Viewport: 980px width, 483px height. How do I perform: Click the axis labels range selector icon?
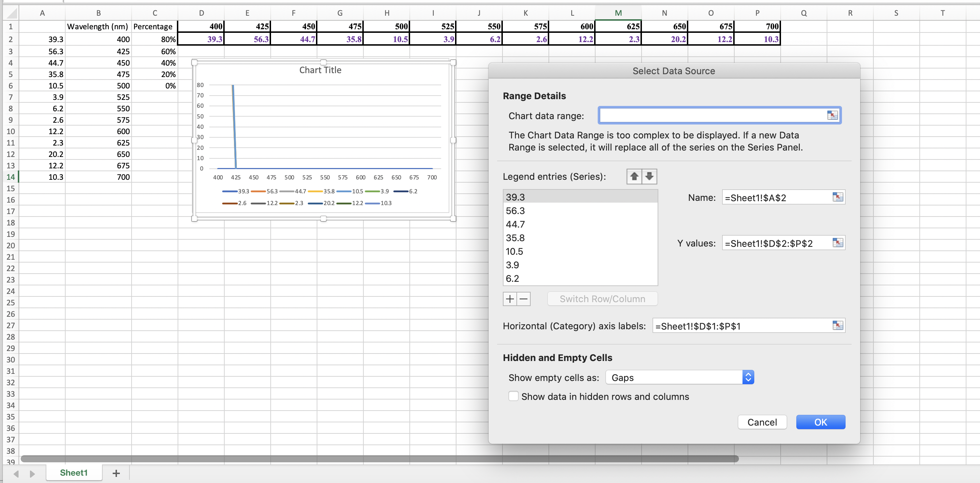pyautogui.click(x=838, y=325)
